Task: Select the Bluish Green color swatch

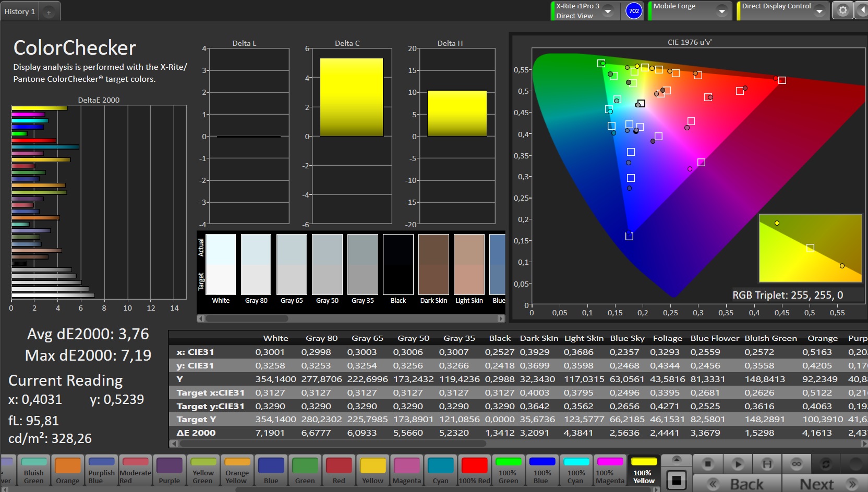Action: point(34,470)
